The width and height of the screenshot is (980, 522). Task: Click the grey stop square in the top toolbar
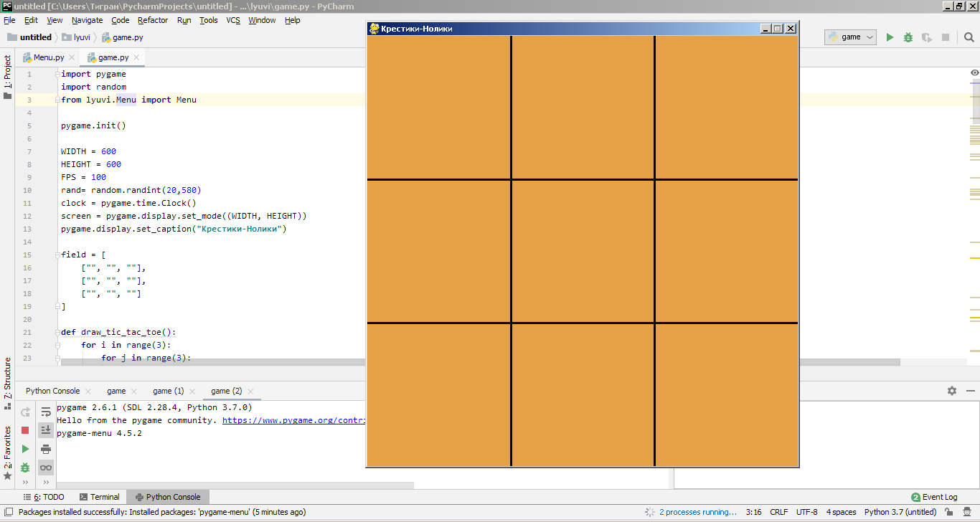coord(946,37)
